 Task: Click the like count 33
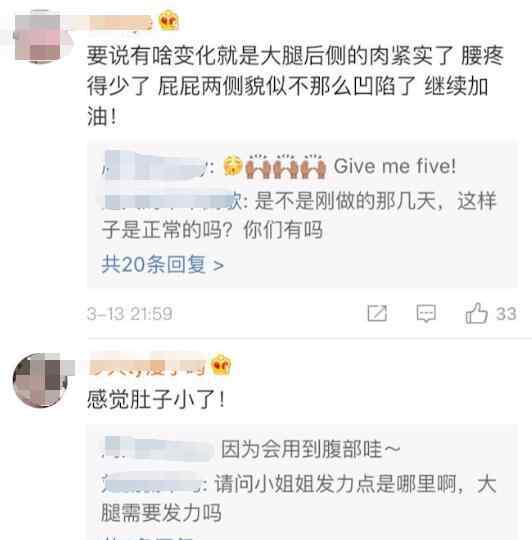coord(506,313)
